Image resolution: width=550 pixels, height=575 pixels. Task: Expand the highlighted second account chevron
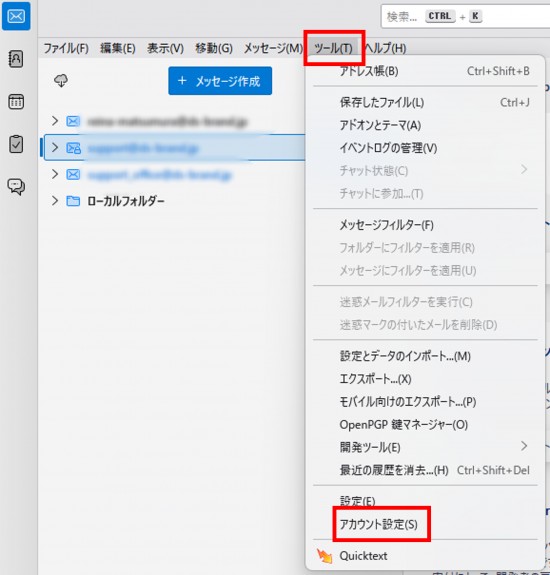(x=55, y=147)
